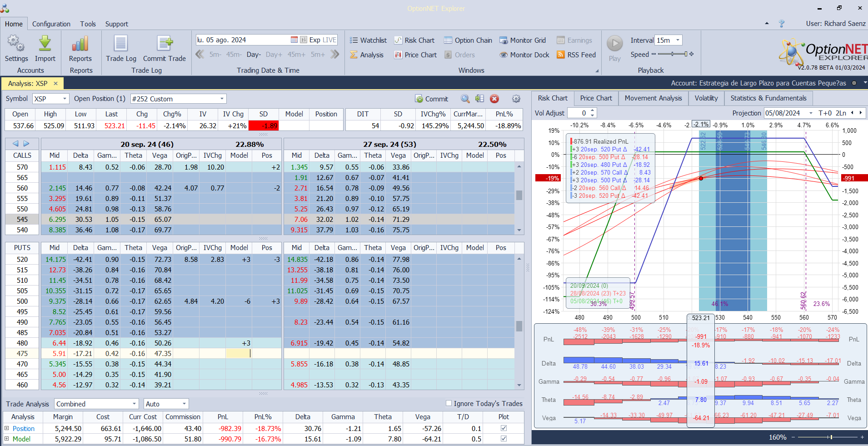Screen dimensions: 868x446
Task: Adjust the playback Speed slider
Action: point(673,54)
